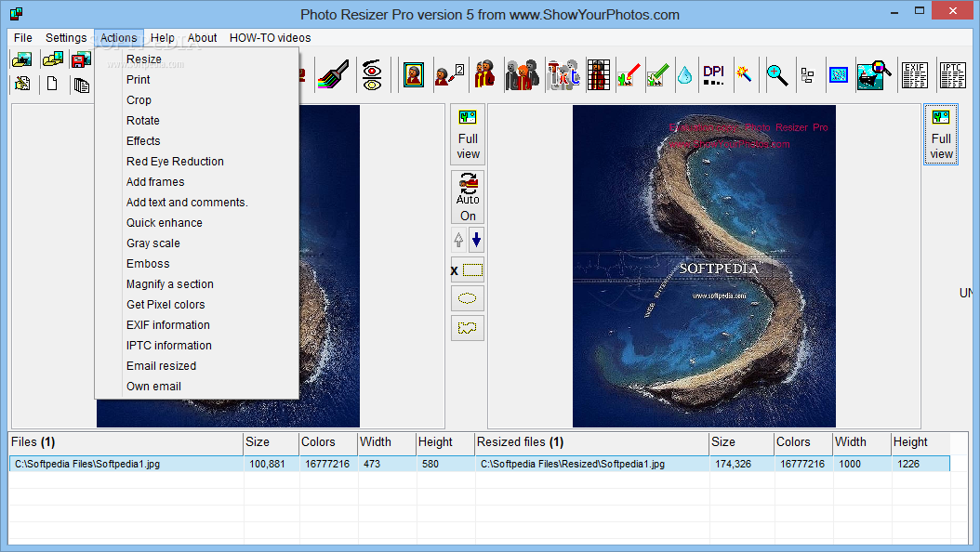Click the pixel color picker ship icon
980x552 pixels.
[873, 75]
